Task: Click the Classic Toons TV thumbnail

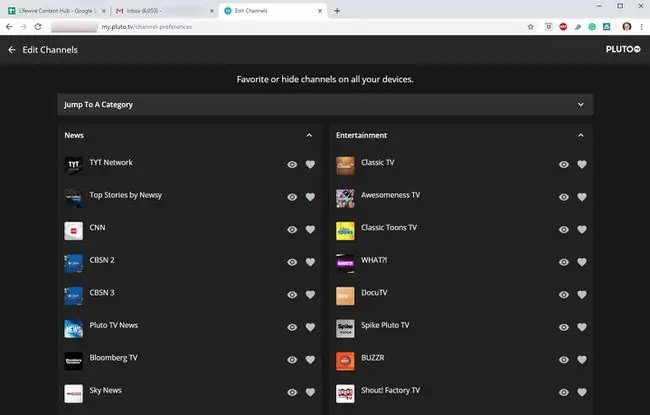Action: point(345,231)
